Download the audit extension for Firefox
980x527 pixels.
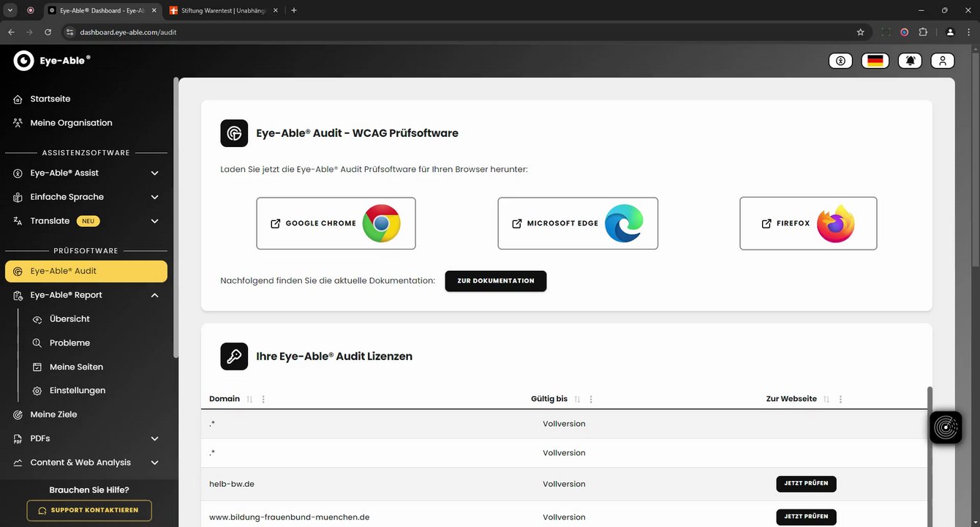click(x=808, y=223)
